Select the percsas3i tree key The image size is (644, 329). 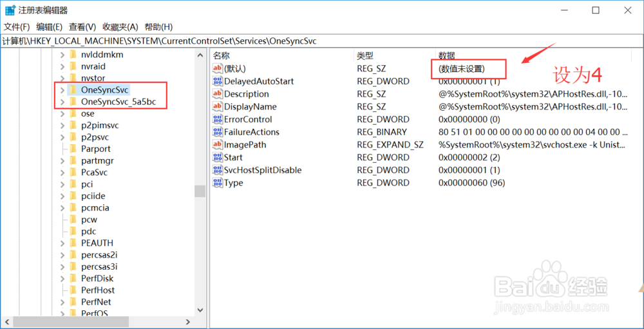(99, 267)
